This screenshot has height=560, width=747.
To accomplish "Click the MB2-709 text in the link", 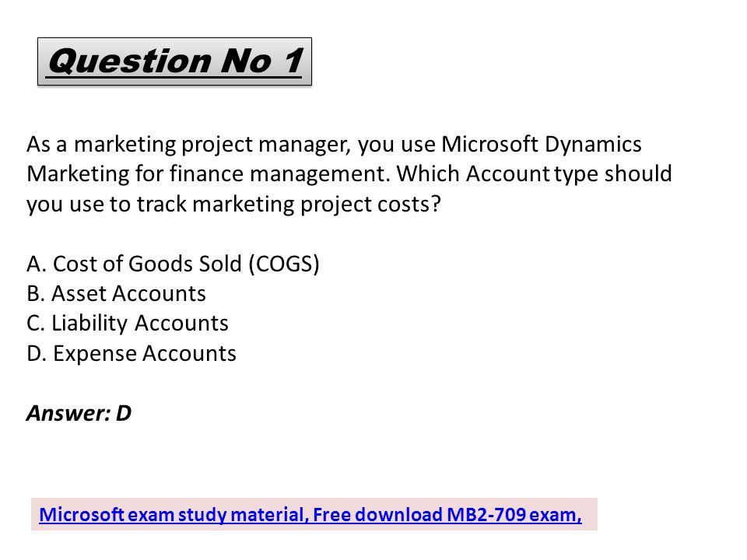I will (486, 515).
